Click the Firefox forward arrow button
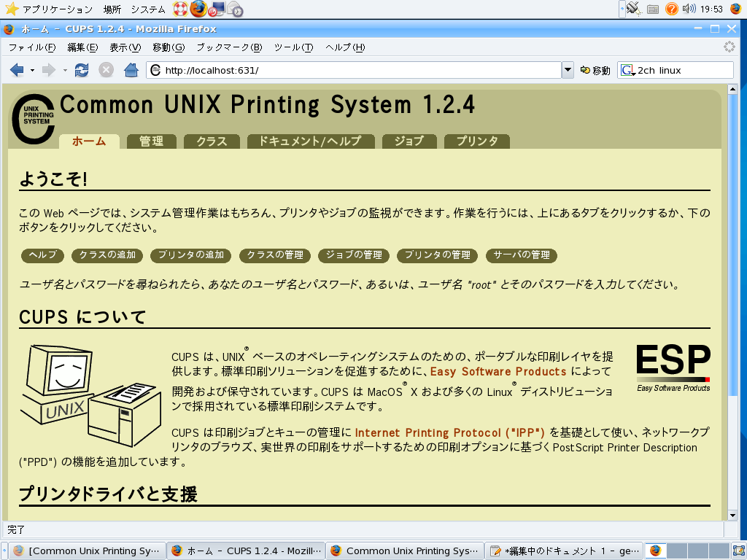747x560 pixels. click(49, 71)
